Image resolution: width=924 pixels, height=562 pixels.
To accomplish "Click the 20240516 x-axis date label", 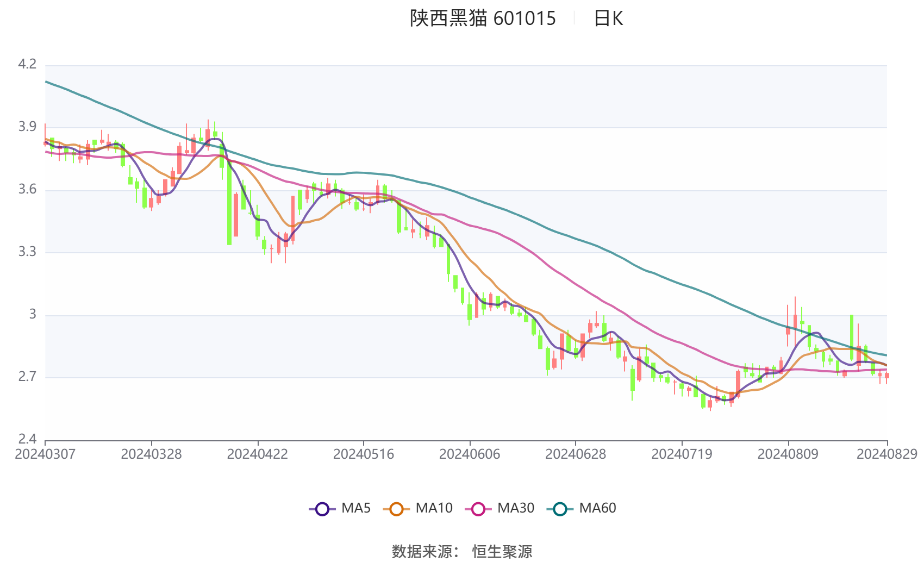I will [x=364, y=454].
